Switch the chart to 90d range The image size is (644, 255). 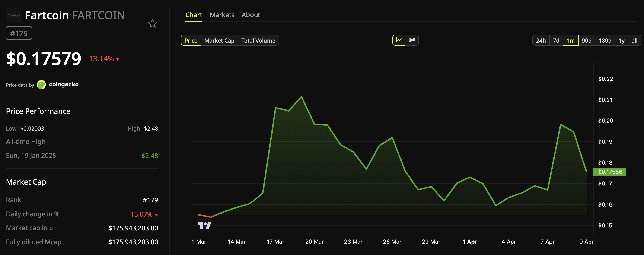[587, 40]
